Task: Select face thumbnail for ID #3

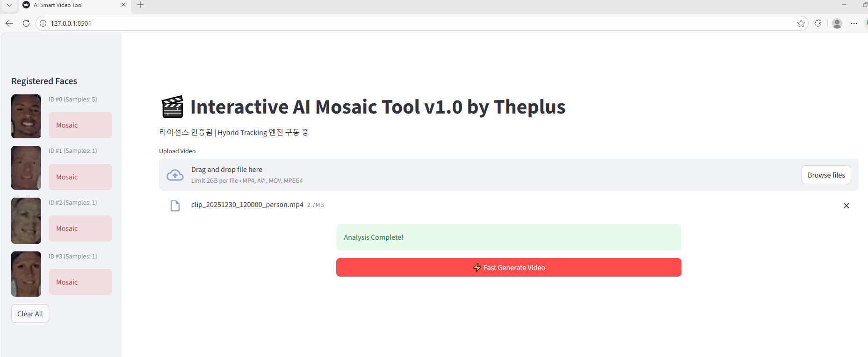Action: (x=26, y=274)
